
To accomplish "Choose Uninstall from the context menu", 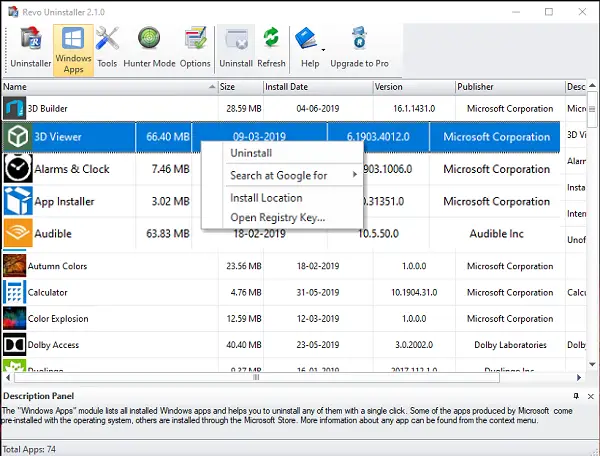I will point(251,153).
